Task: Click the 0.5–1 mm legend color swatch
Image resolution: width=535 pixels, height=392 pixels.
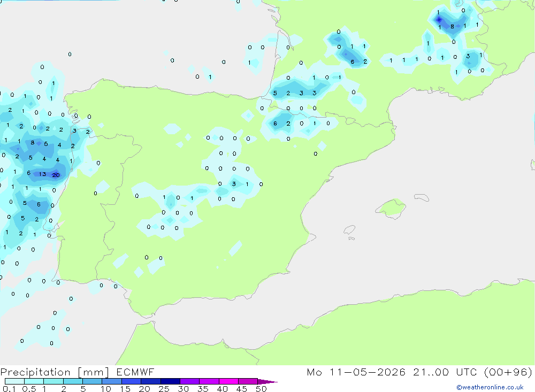Action: click(34, 381)
